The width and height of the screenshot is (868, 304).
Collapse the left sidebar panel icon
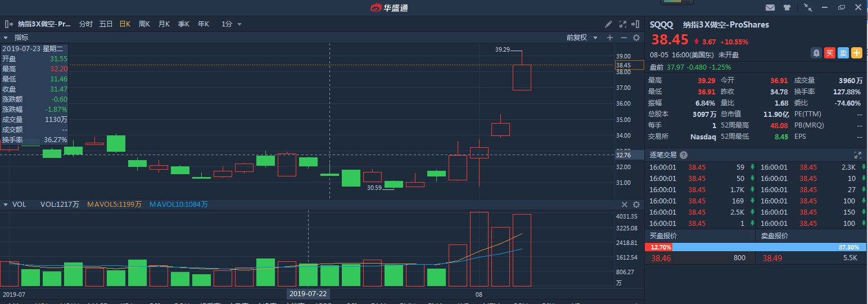8,24
